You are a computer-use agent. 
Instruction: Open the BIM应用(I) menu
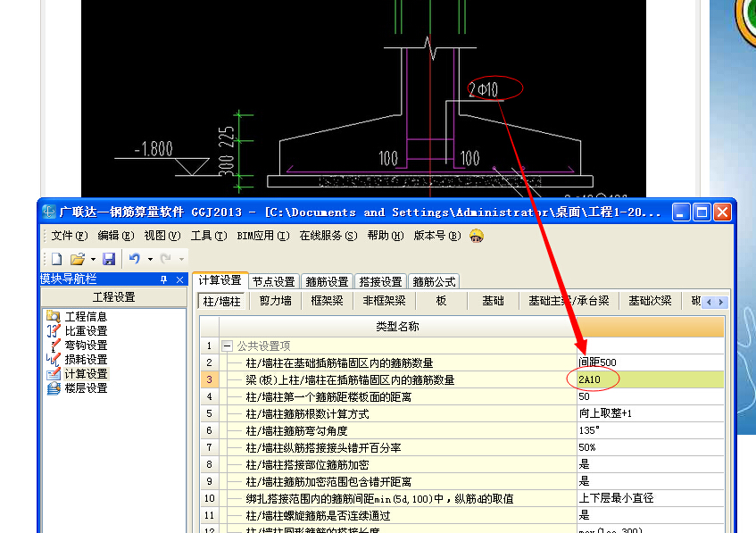tap(263, 236)
